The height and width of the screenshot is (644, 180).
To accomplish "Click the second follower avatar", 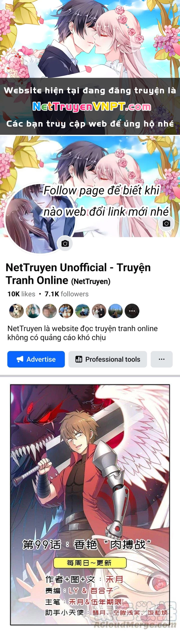I will pyautogui.click(x=33, y=311).
